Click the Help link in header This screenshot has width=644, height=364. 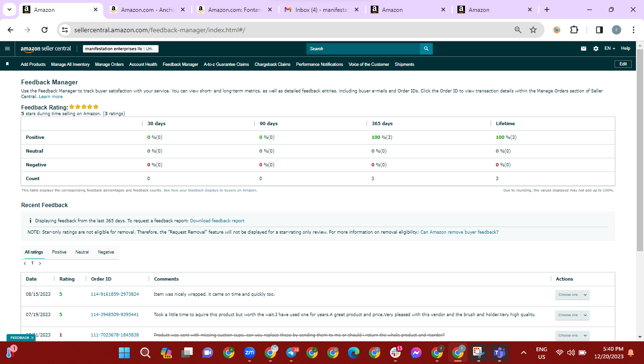coord(626,48)
